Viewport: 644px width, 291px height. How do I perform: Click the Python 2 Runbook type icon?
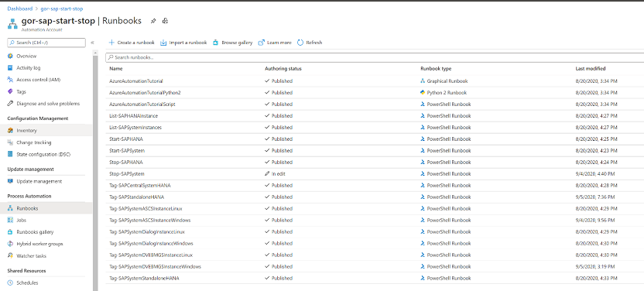point(423,92)
